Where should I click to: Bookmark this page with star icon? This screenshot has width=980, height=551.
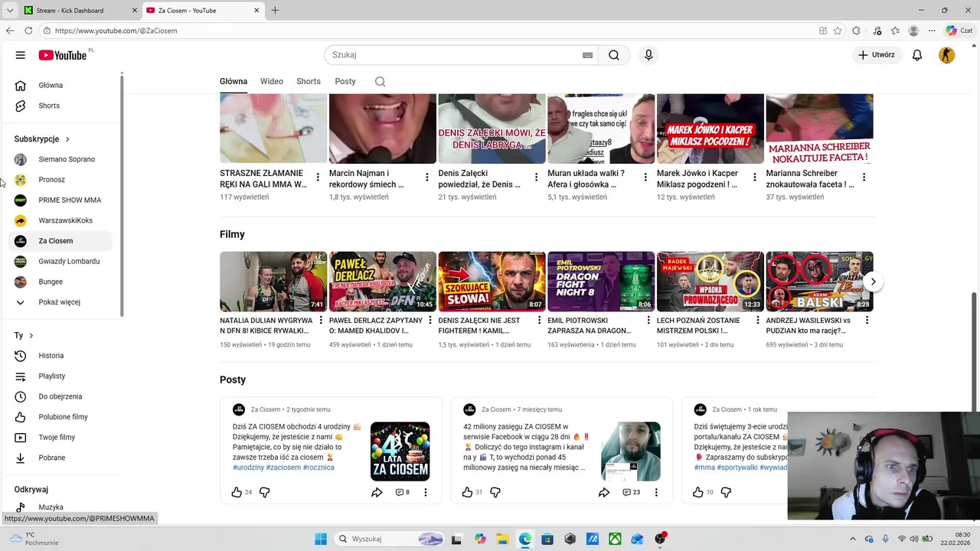pos(838,31)
